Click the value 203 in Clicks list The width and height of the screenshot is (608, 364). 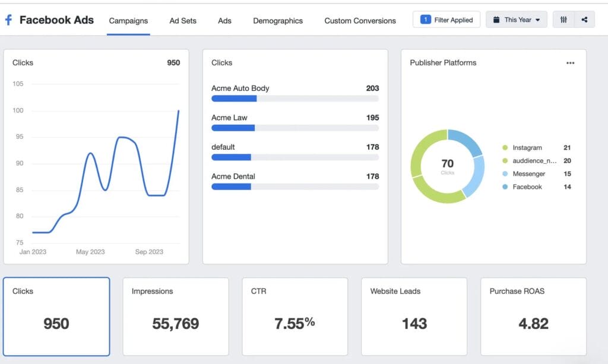coord(372,88)
